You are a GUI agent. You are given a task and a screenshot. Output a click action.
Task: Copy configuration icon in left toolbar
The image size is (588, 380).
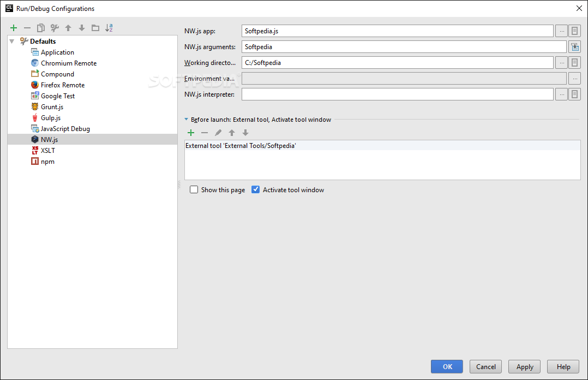pyautogui.click(x=41, y=28)
